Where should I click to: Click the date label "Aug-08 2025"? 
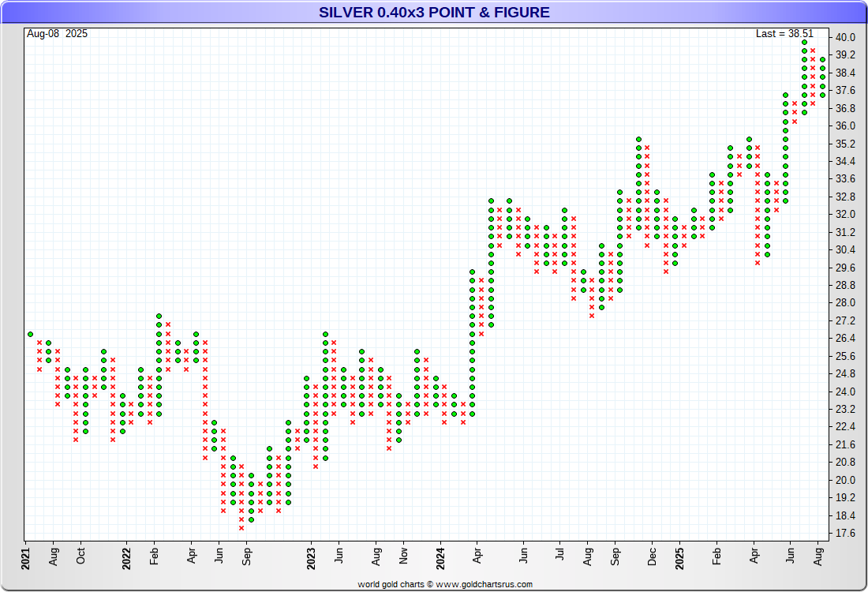click(57, 34)
